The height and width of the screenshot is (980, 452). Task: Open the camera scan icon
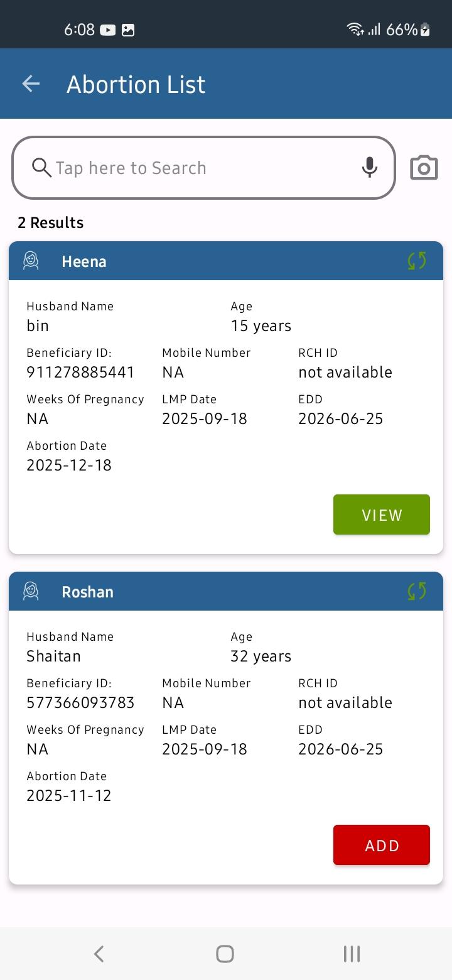pyautogui.click(x=424, y=168)
